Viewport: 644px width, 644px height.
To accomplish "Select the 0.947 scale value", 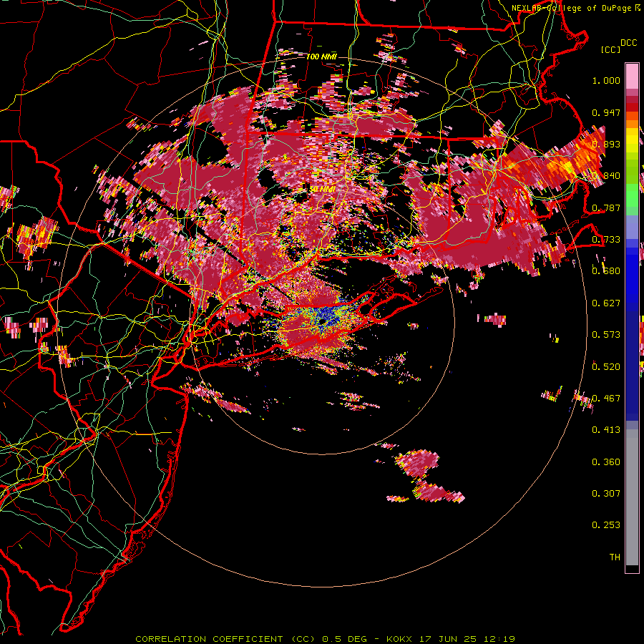I will tap(606, 112).
